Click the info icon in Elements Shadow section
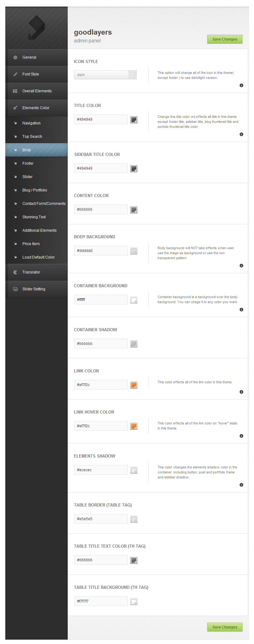 coord(241,485)
